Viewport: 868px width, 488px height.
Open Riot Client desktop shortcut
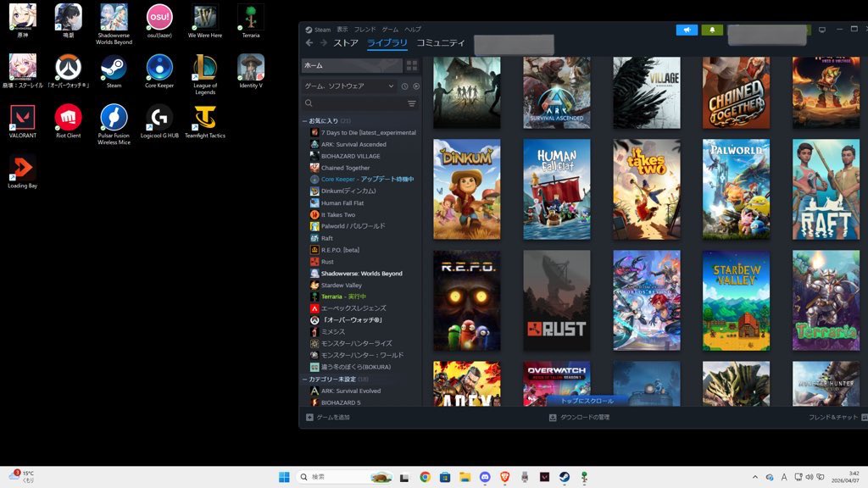click(68, 121)
